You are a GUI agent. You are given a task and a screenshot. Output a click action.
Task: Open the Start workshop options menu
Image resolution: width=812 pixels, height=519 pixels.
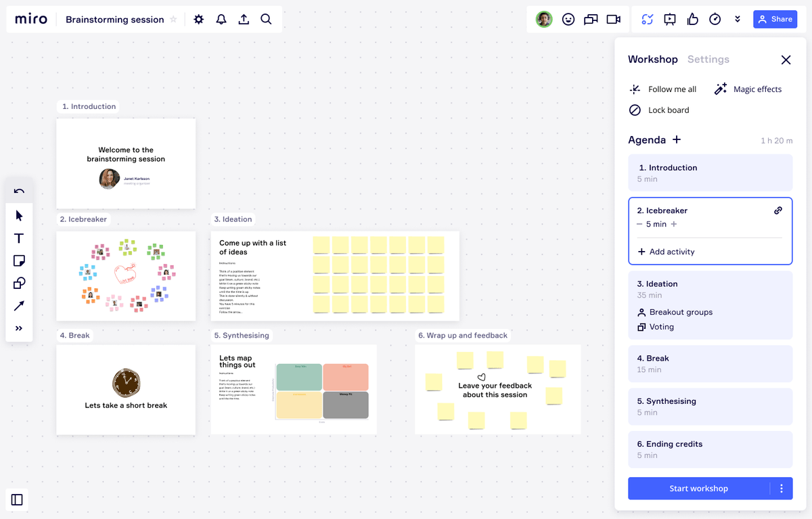pos(783,488)
